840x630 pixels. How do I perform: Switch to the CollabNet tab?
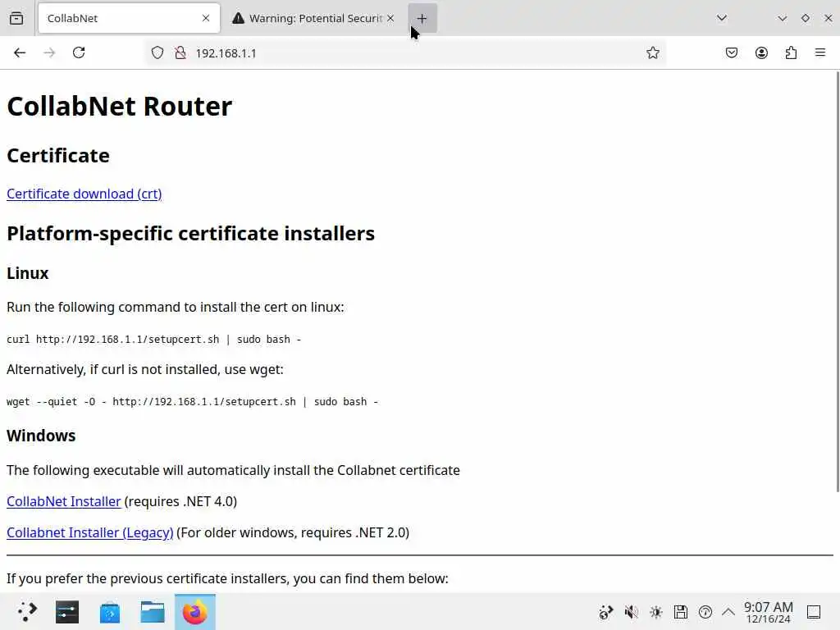[x=129, y=18]
